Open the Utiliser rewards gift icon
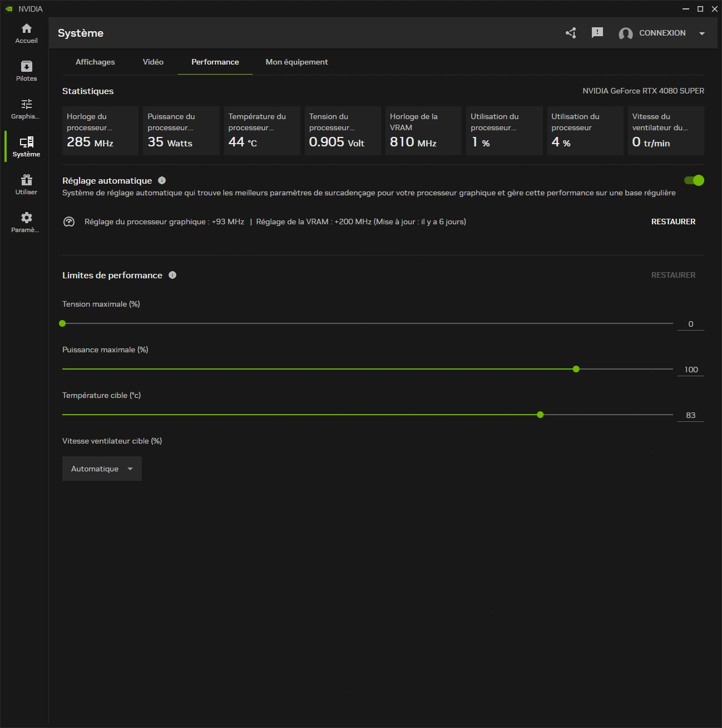Screen dimensions: 722x728 (x=26, y=185)
